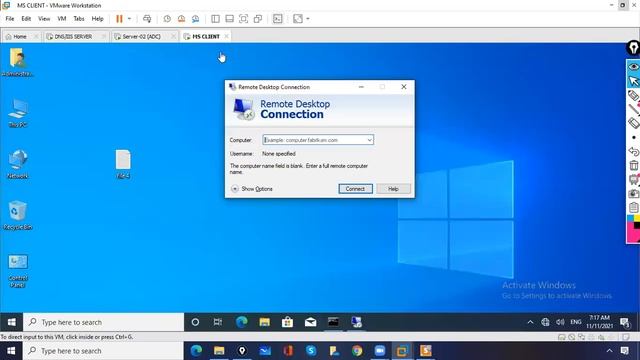This screenshot has height=360, width=640.
Task: Toggle the thumbnail bar icon
Action: 229,19
